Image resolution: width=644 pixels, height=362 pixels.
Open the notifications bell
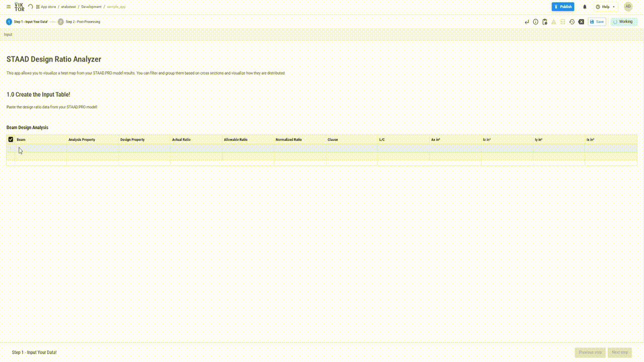[585, 7]
